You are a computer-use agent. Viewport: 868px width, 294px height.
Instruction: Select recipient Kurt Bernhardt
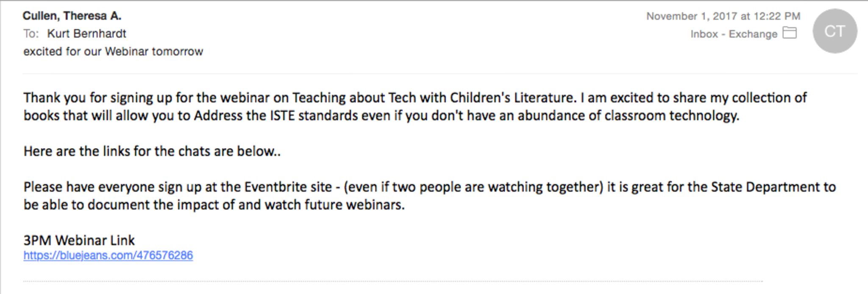pyautogui.click(x=86, y=34)
